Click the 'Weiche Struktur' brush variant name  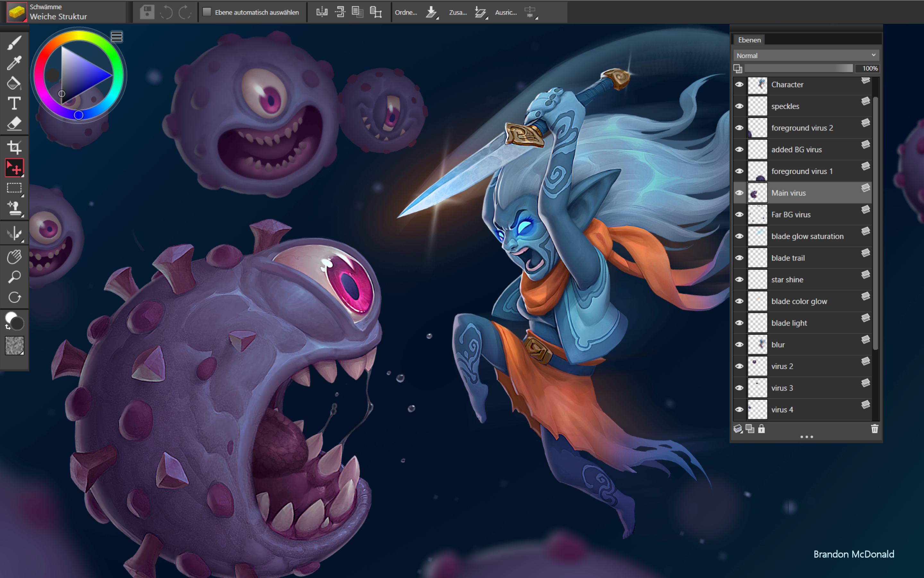click(58, 16)
